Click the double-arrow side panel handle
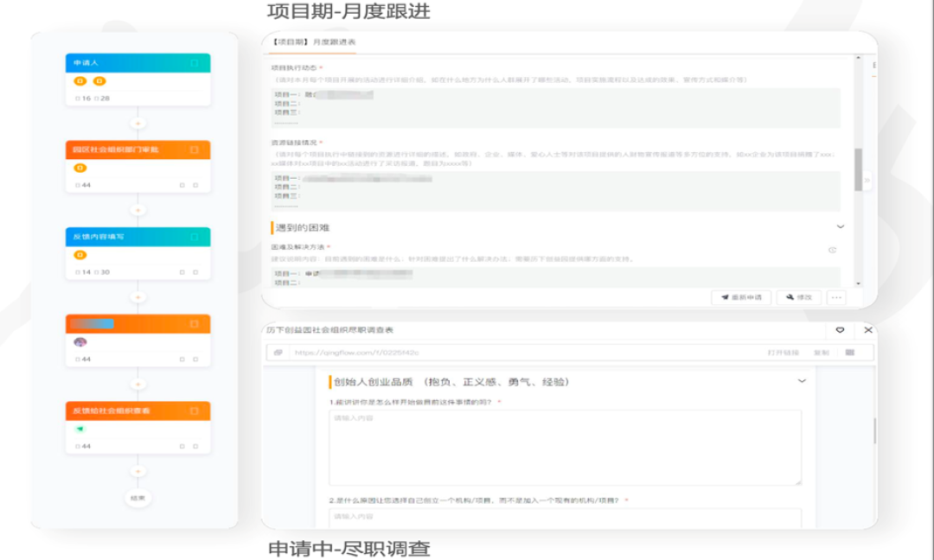The height and width of the screenshot is (560, 934). pyautogui.click(x=867, y=180)
